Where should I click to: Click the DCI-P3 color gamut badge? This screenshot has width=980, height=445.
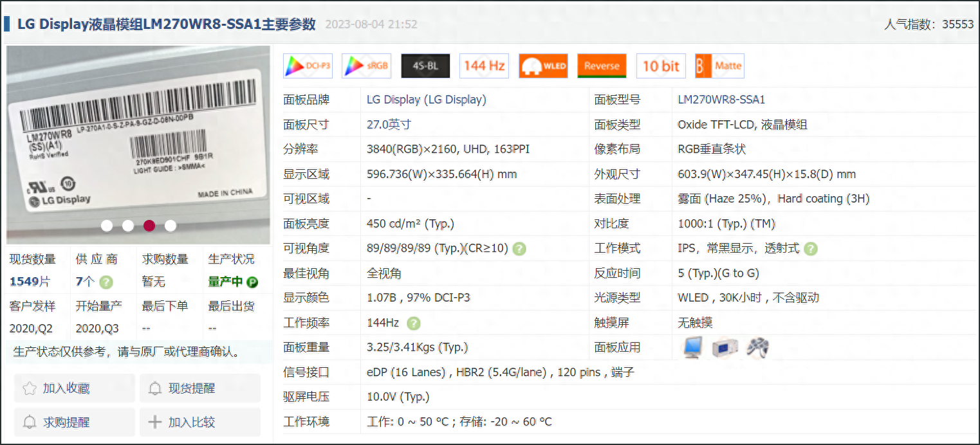pyautogui.click(x=308, y=66)
